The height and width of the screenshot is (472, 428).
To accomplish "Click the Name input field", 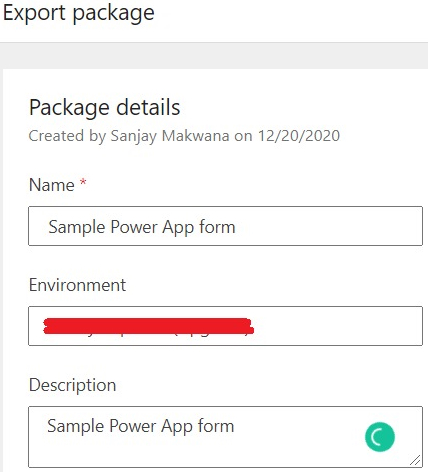I will coord(225,226).
